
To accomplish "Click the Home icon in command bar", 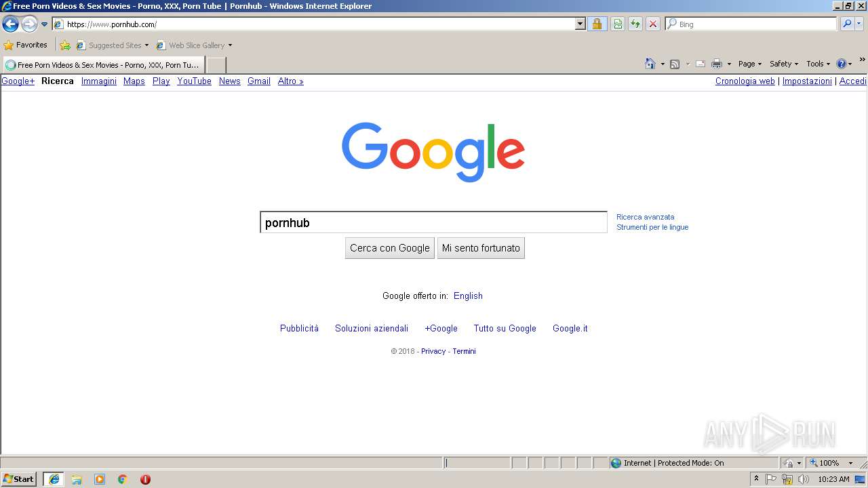I will [650, 64].
